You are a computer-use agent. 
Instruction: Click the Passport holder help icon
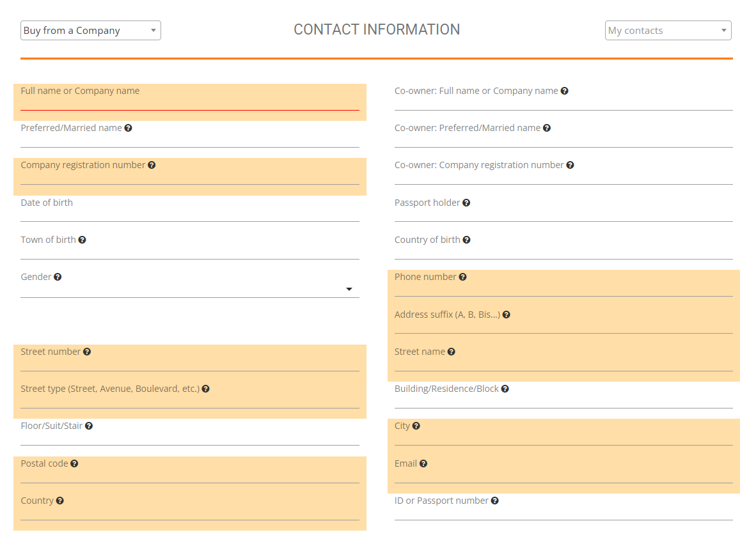(466, 203)
